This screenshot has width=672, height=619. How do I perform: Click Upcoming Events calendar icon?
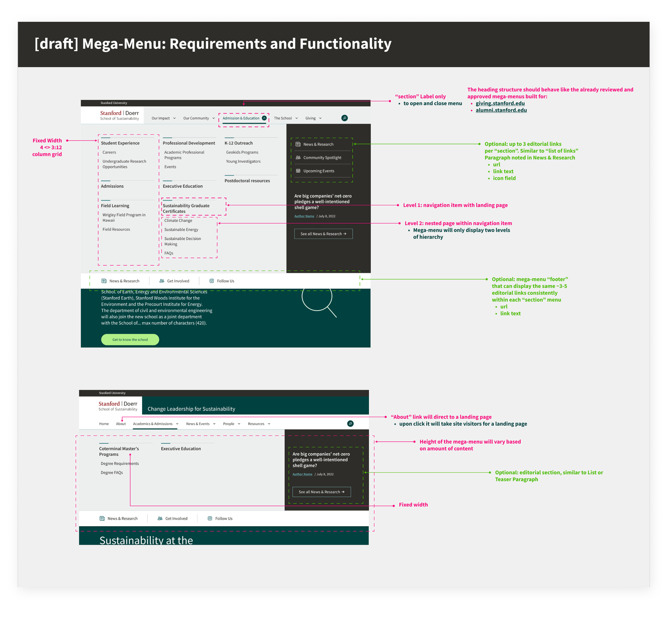[x=298, y=171]
